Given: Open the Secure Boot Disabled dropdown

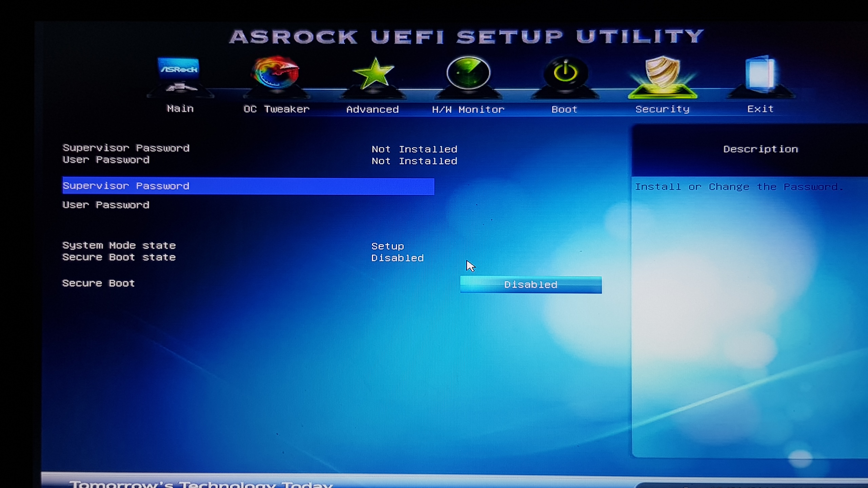Looking at the screenshot, I should [531, 285].
